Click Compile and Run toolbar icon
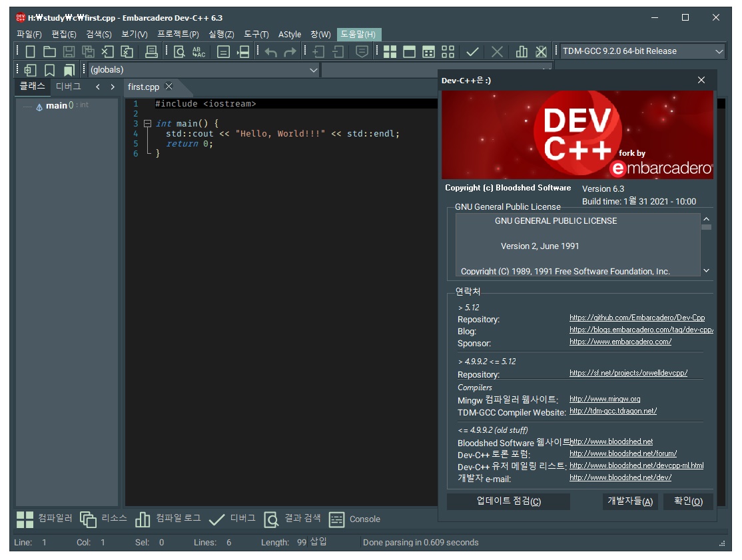The height and width of the screenshot is (560, 742). click(x=429, y=51)
